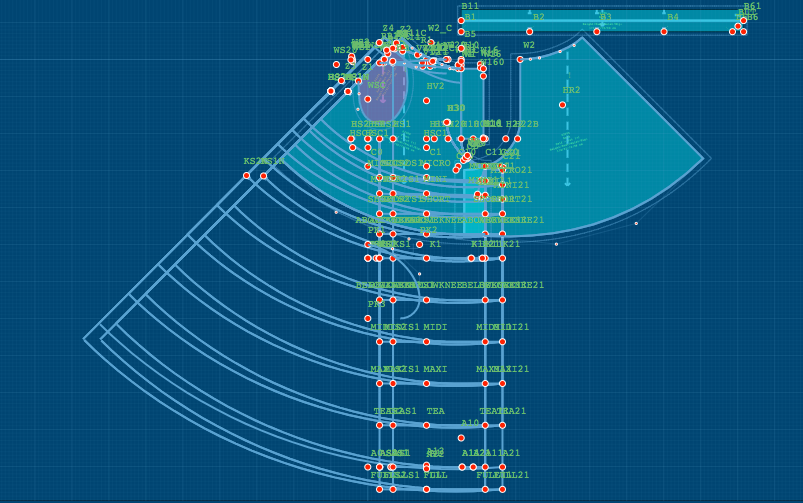The image size is (803, 503).
Task: Select the FULL point at the bottom hem
Action: [x=426, y=489]
